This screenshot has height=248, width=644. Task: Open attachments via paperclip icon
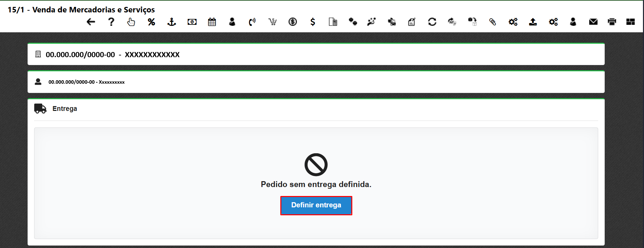tap(492, 22)
